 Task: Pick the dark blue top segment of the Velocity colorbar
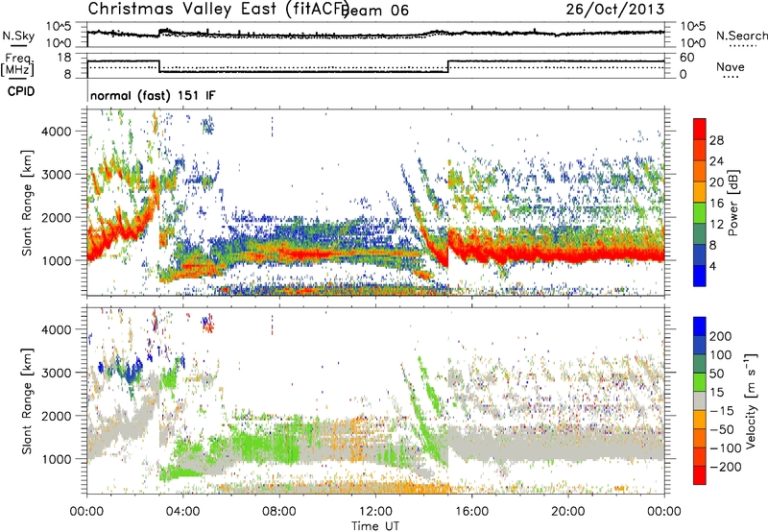coord(700,326)
